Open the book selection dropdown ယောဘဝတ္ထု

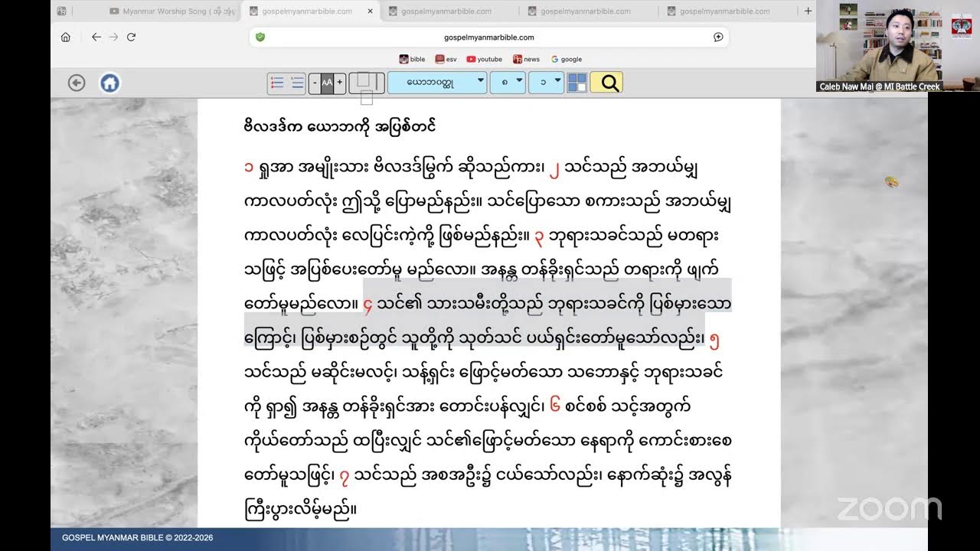click(x=437, y=83)
